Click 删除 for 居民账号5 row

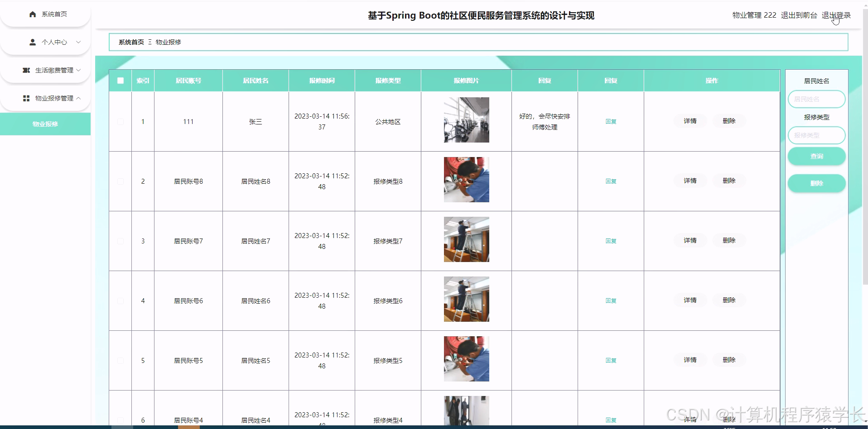[x=729, y=360]
